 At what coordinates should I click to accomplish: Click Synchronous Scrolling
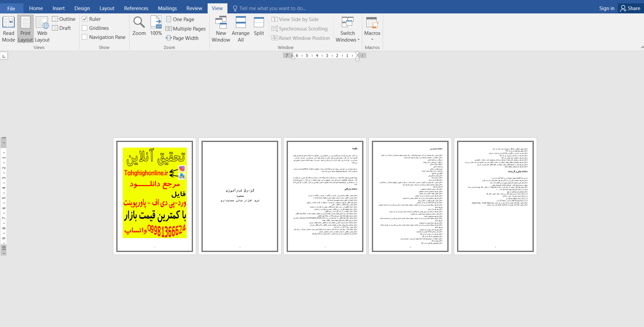pyautogui.click(x=300, y=29)
